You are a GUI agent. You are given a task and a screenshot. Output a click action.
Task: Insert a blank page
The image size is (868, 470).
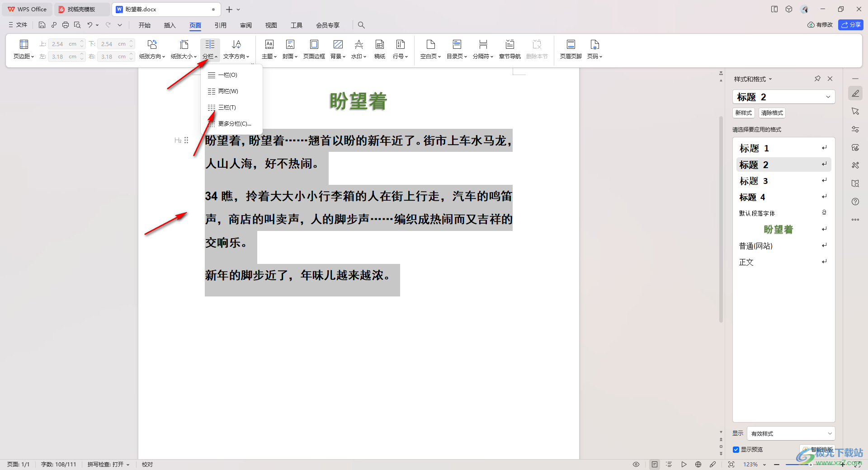click(x=430, y=49)
